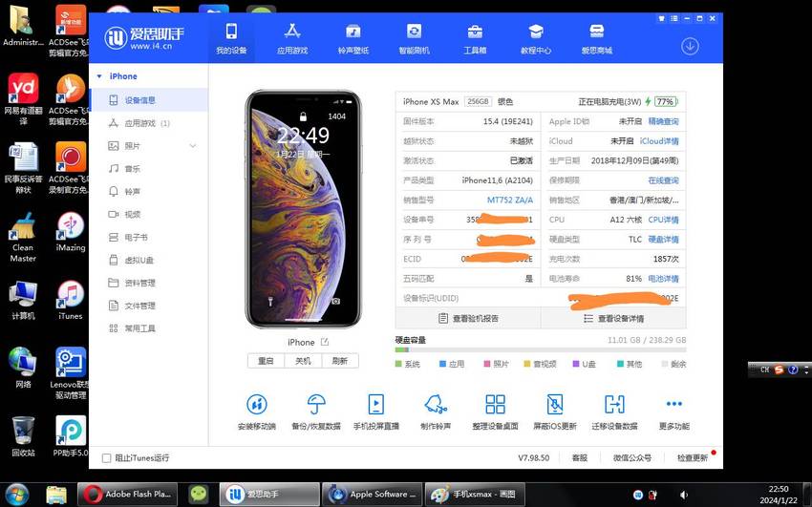
Task: Click the 在线查询 warranty link
Action: pyautogui.click(x=663, y=180)
